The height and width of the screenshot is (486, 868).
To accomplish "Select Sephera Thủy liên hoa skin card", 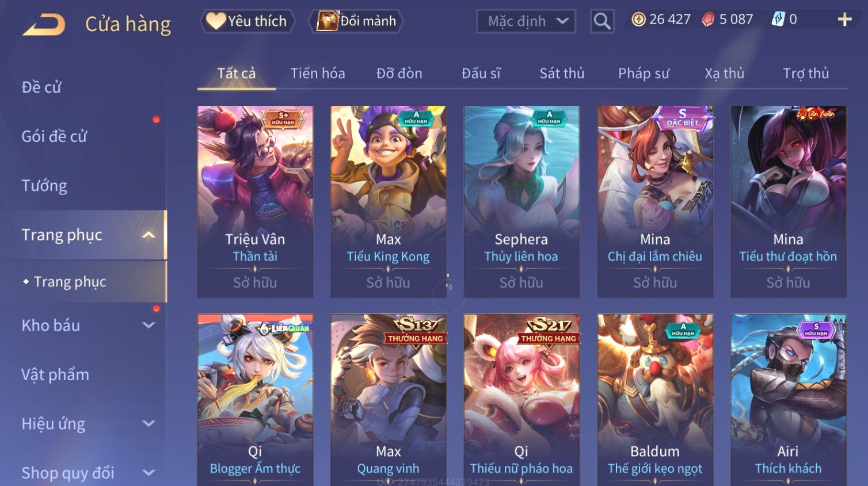I will tap(521, 201).
